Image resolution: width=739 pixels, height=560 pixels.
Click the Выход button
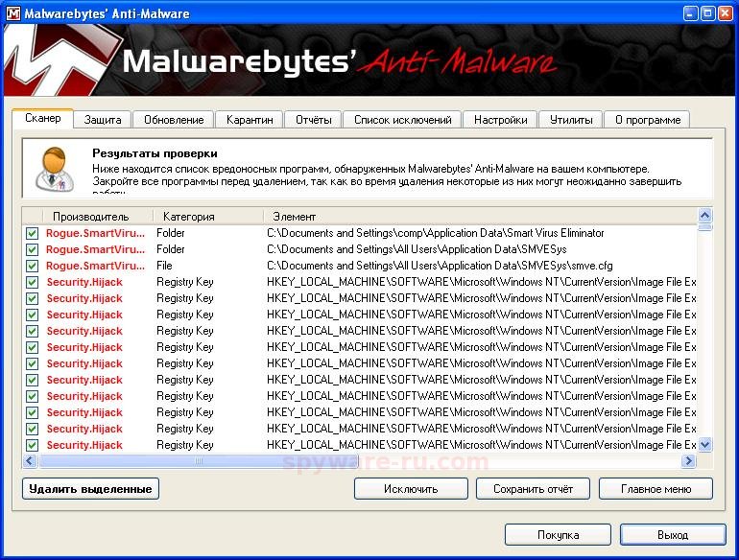coord(672,534)
